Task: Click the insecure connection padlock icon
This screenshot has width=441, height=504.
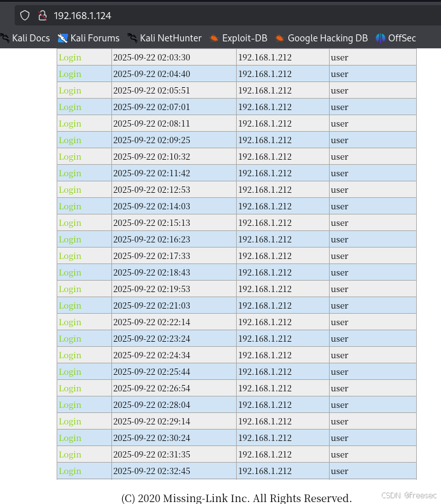Action: pyautogui.click(x=43, y=15)
